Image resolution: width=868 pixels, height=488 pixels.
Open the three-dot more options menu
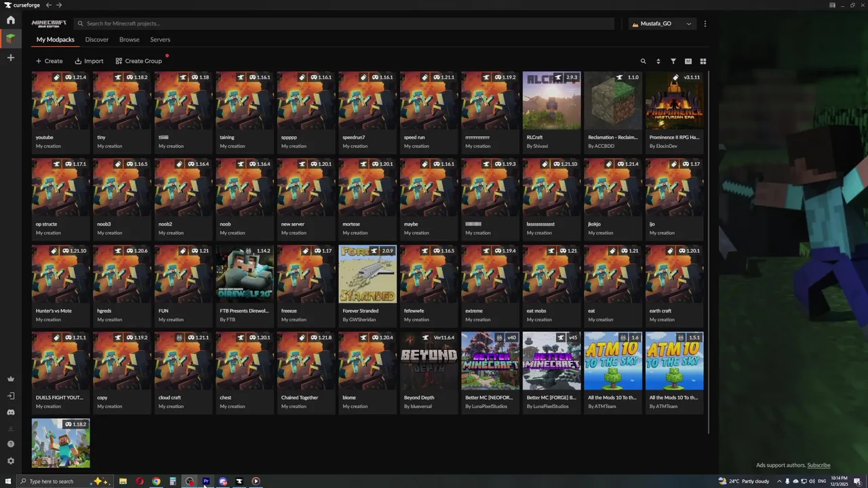point(705,24)
